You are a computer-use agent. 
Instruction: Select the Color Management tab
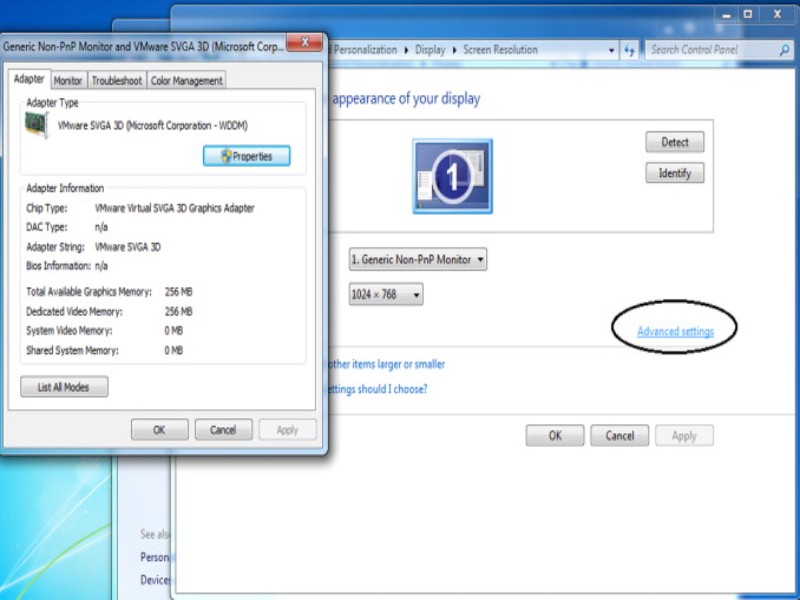[186, 81]
